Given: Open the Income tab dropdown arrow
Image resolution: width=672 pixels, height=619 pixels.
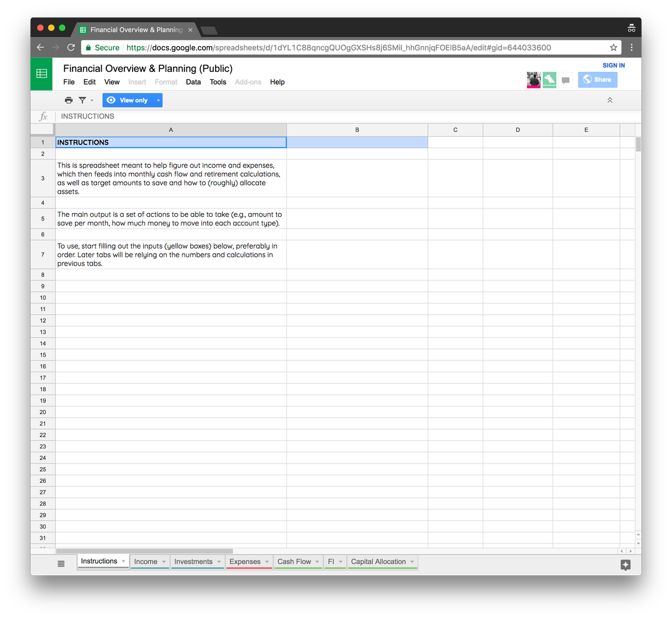Looking at the screenshot, I should coord(165,562).
